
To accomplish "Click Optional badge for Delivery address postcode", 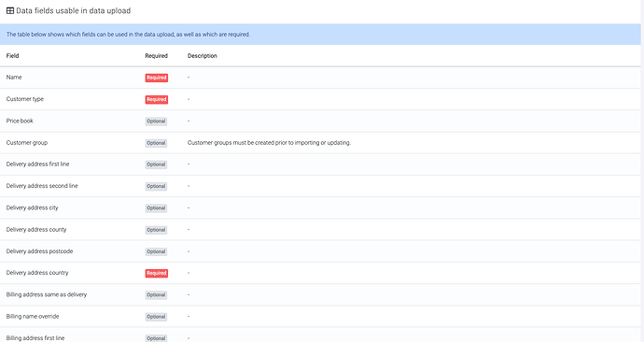I will click(156, 251).
